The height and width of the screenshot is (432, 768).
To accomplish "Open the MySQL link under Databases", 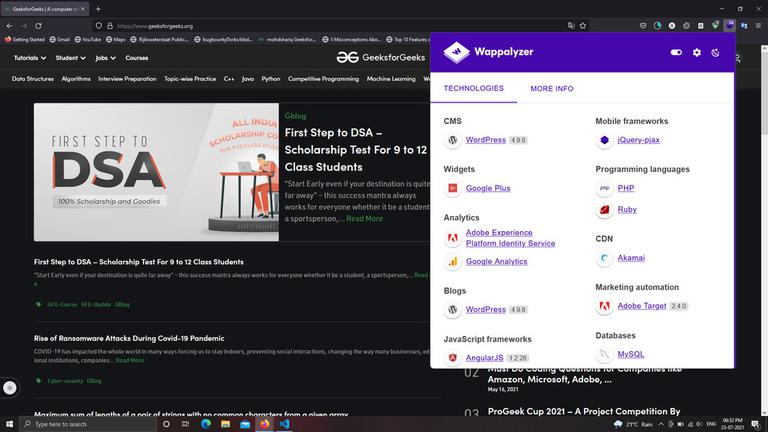I will (x=630, y=354).
